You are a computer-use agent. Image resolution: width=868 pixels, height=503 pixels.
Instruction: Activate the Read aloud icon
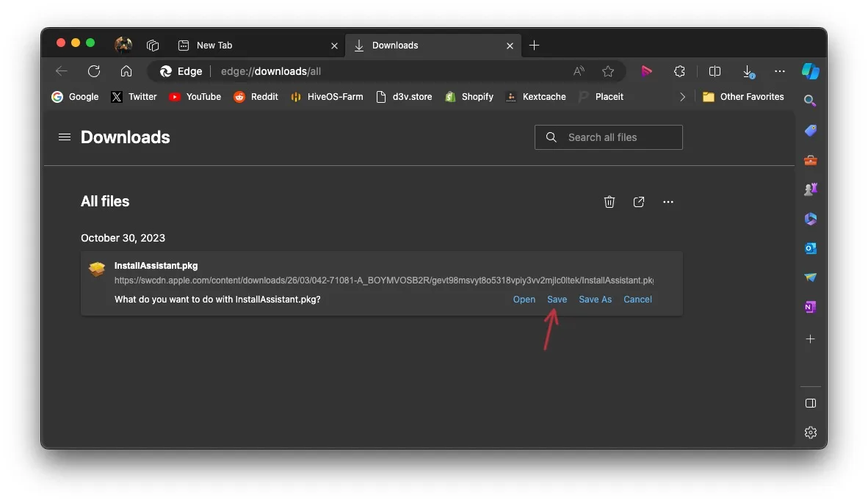579,70
